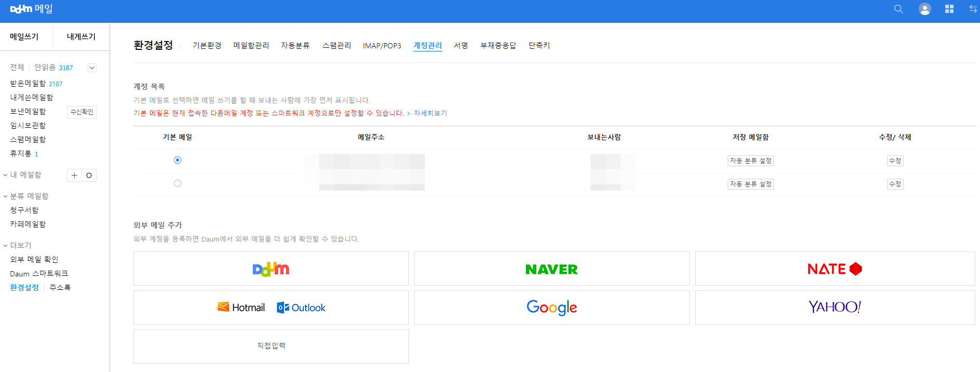The width and height of the screenshot is (980, 372).
Task: Show 안읽음 3187 unread mail
Action: click(x=53, y=68)
